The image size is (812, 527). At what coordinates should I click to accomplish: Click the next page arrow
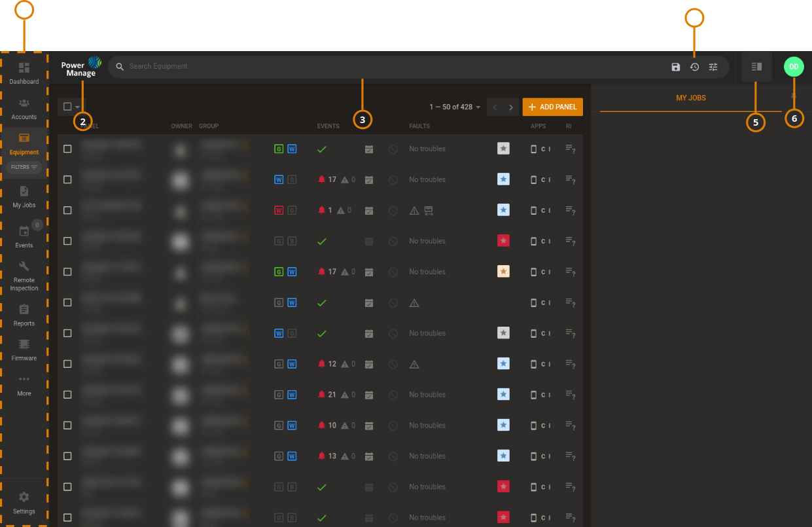point(510,107)
